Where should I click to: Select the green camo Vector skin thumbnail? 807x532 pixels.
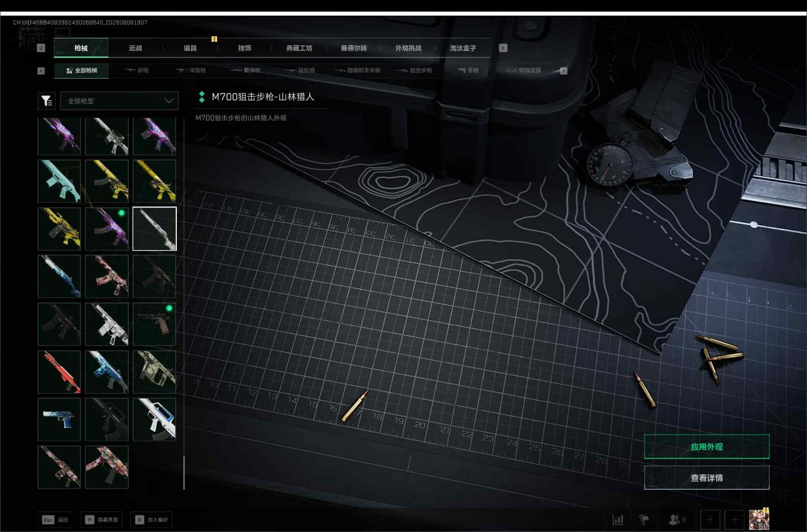155,372
